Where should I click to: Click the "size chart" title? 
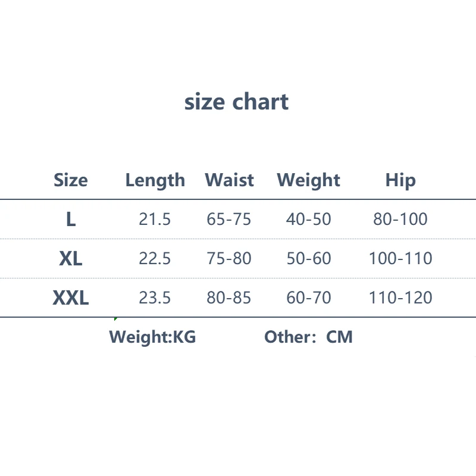point(236,102)
